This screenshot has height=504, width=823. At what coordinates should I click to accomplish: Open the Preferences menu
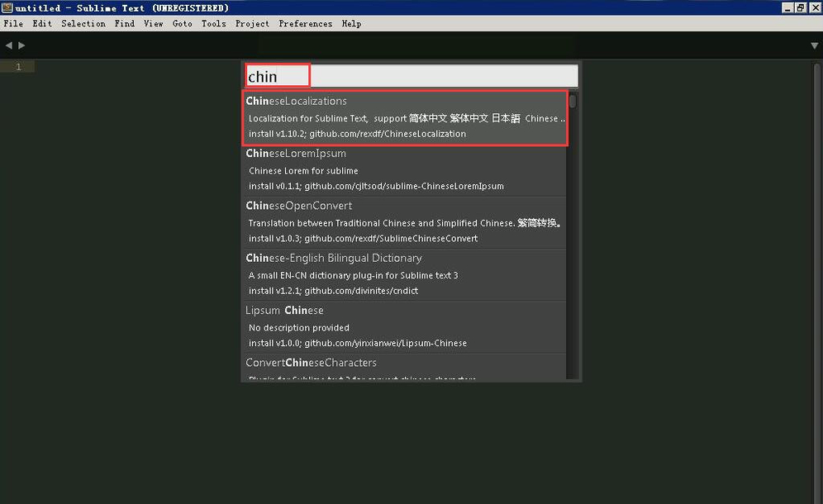(305, 24)
